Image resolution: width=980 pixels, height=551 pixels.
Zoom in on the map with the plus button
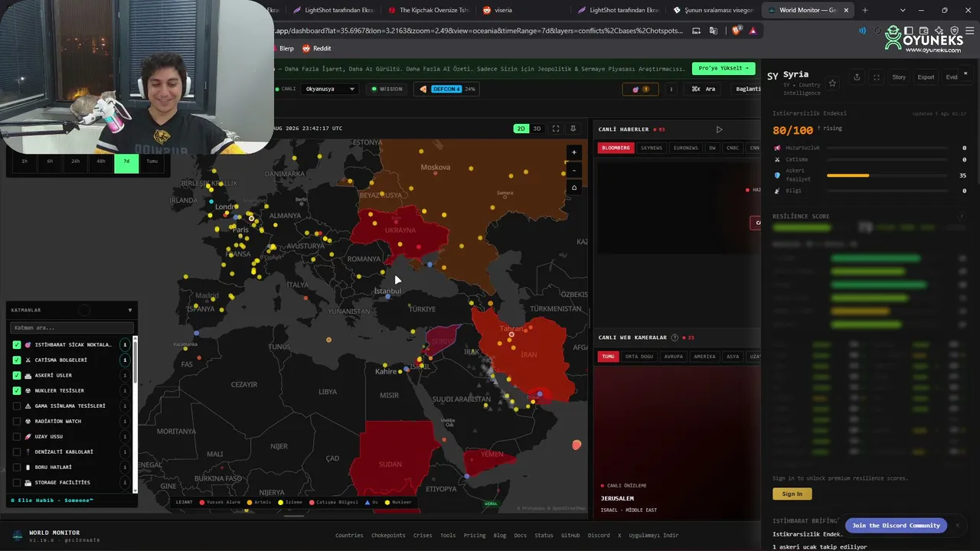tap(574, 152)
